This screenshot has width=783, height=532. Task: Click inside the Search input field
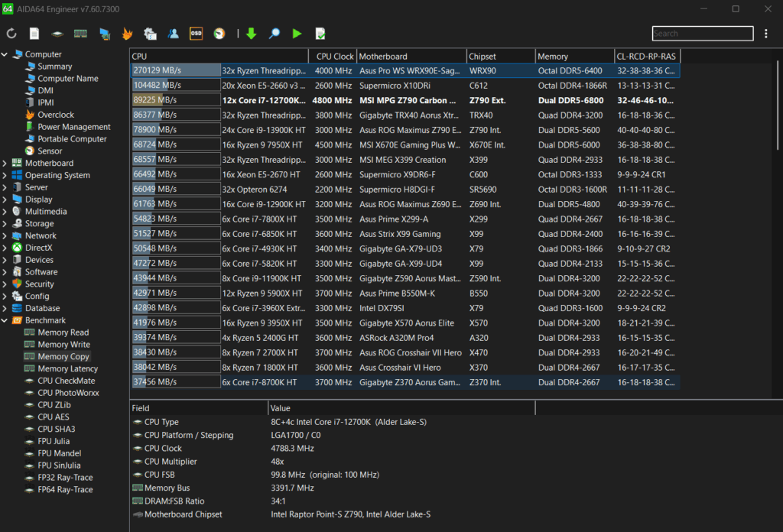pos(702,34)
